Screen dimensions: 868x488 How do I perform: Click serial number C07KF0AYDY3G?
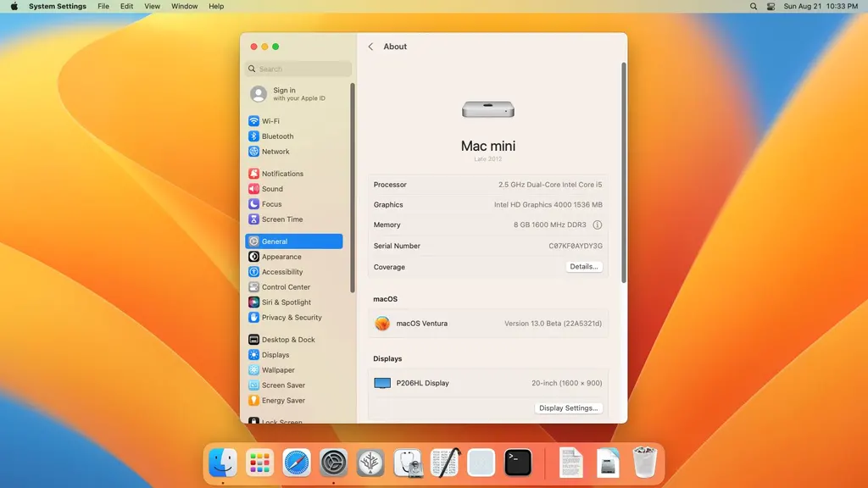[576, 246]
